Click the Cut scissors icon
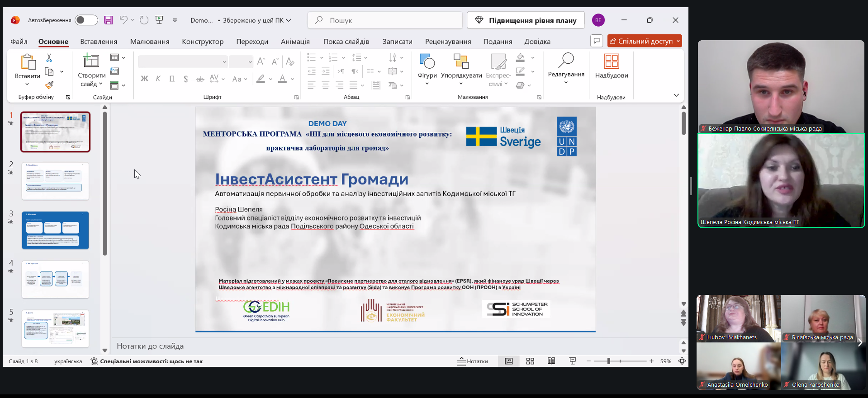Viewport: 868px width, 398px height. click(x=49, y=58)
